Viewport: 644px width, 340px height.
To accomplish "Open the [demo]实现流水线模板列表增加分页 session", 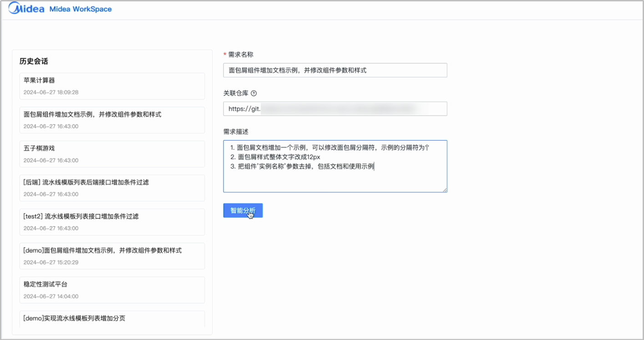I will point(112,319).
